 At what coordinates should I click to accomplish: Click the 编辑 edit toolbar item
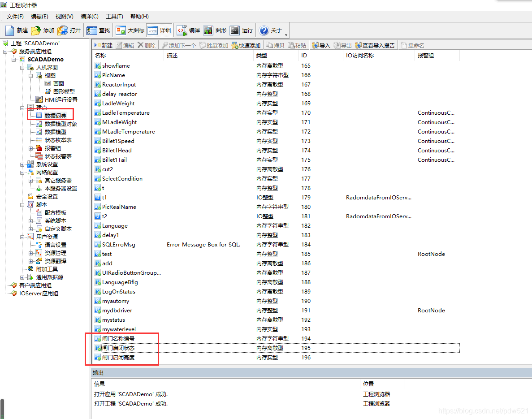coord(125,45)
